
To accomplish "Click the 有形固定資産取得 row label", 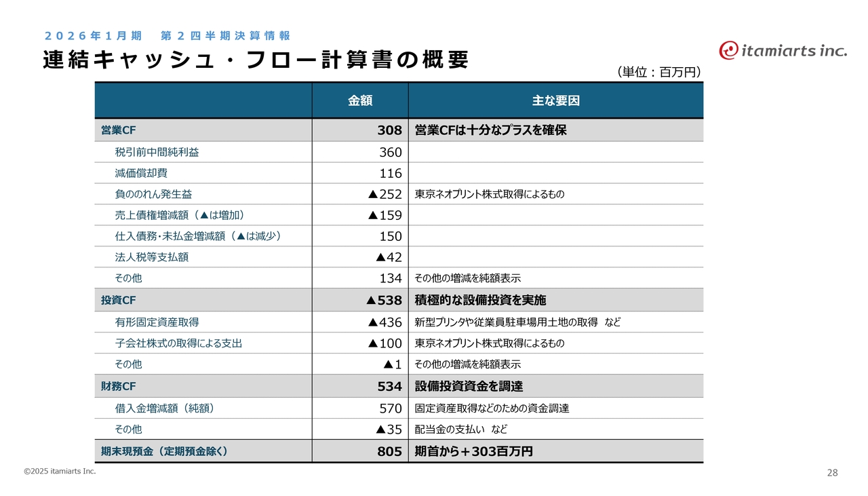I will [157, 322].
